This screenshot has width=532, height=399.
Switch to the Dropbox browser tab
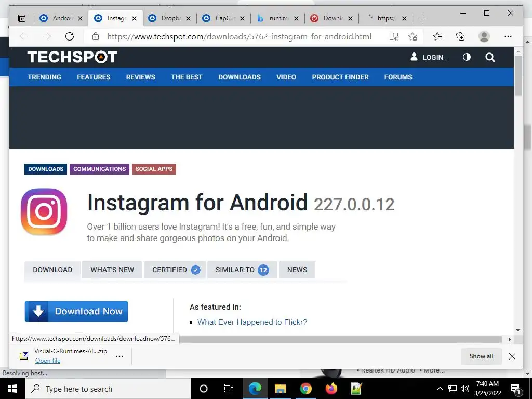click(x=170, y=18)
